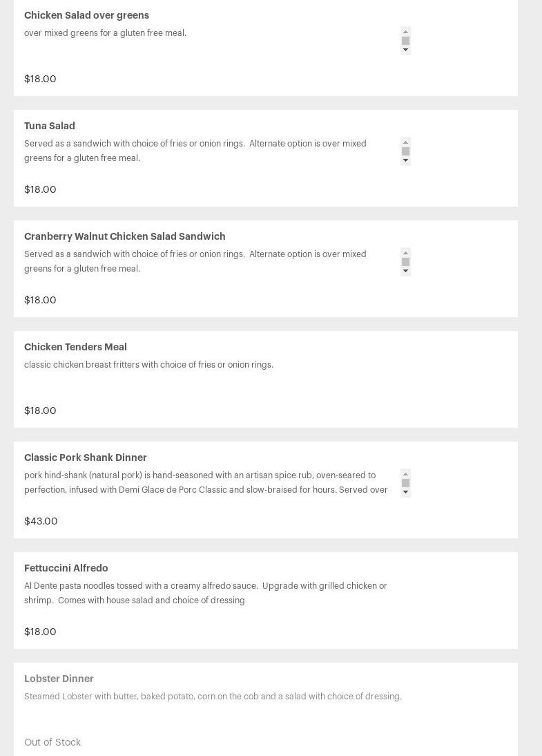The height and width of the screenshot is (756, 542).
Task: Click the out-of-stock Lobster Dinner title
Action: click(x=59, y=679)
